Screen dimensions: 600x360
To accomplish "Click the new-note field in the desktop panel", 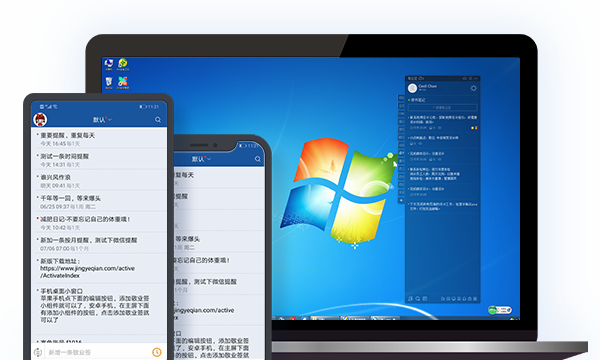I will click(x=443, y=108).
